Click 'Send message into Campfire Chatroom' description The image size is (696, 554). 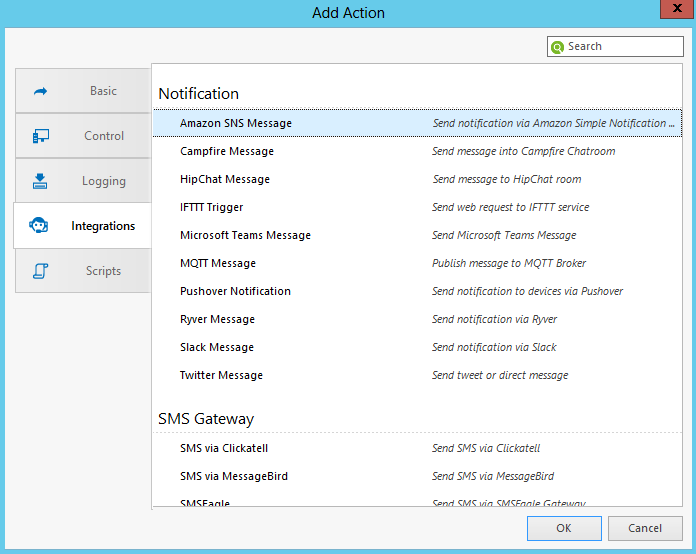[x=523, y=151]
